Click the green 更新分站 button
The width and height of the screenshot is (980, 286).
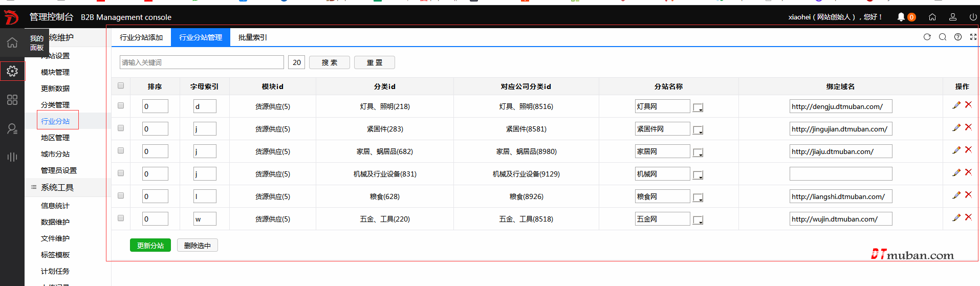tap(150, 246)
